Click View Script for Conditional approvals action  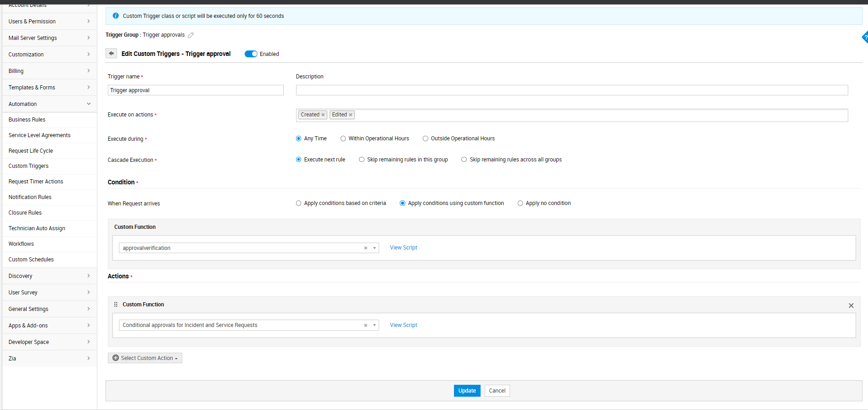click(x=403, y=325)
